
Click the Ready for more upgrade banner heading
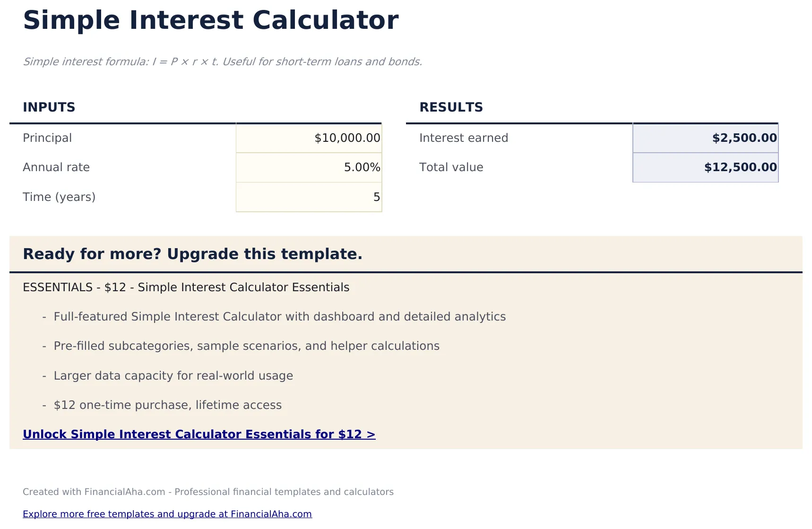(x=192, y=254)
